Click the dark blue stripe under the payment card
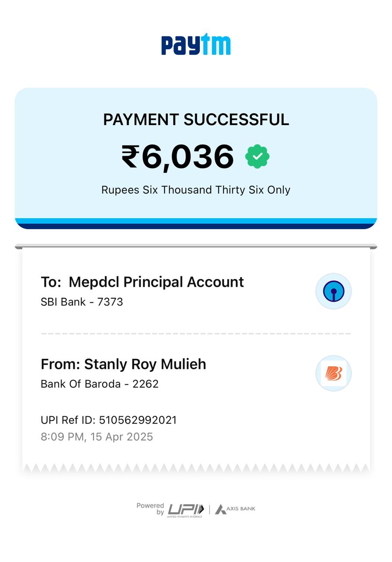 [x=196, y=226]
